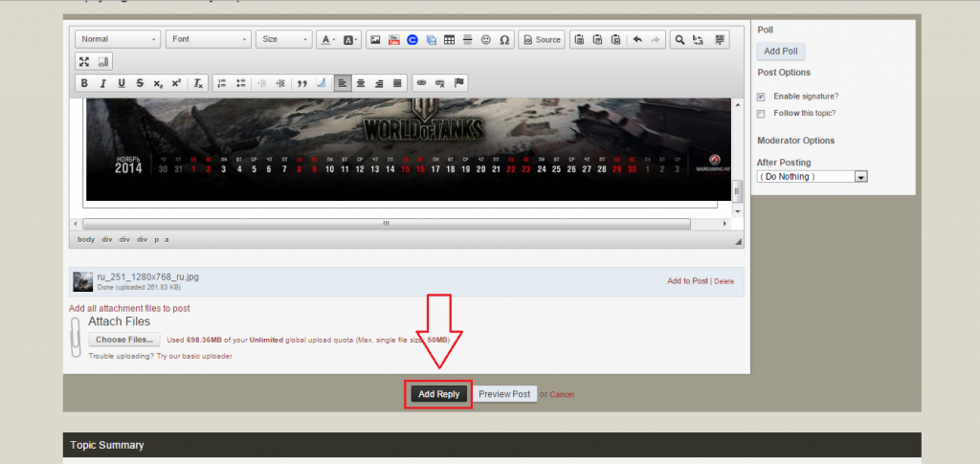Open the Size dropdown
This screenshot has height=464, width=980.
[283, 39]
